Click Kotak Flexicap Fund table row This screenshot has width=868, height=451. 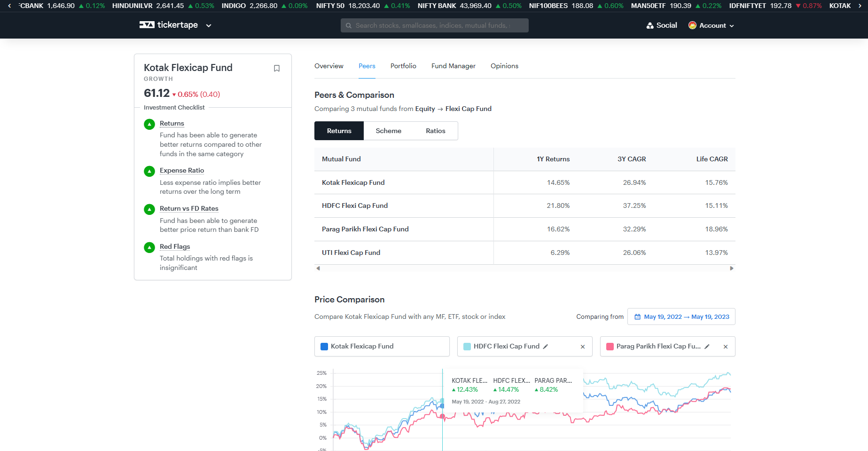tap(524, 182)
